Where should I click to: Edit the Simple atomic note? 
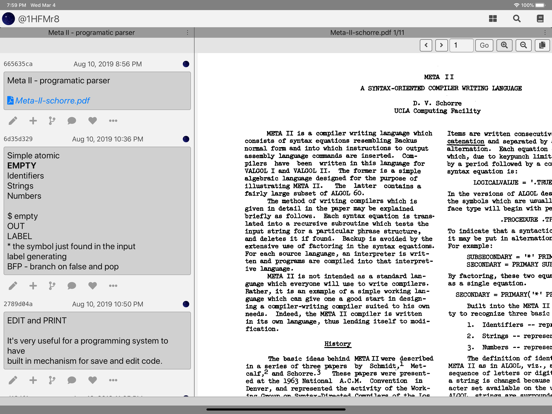13,286
